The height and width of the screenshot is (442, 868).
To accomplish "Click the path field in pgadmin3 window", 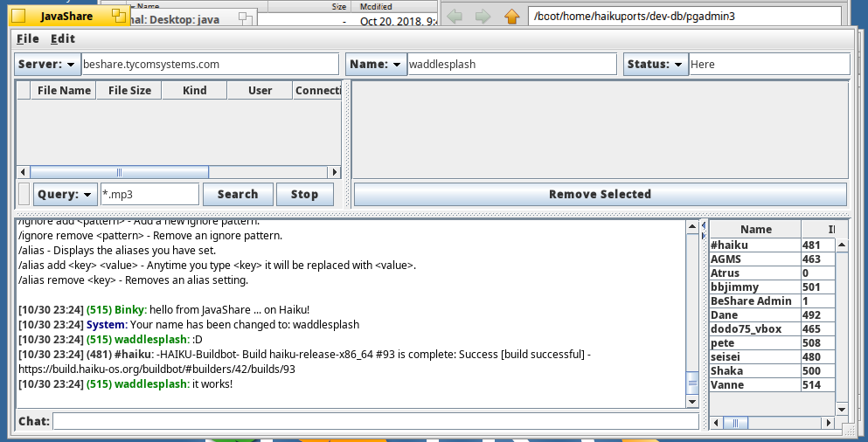I will click(x=684, y=17).
